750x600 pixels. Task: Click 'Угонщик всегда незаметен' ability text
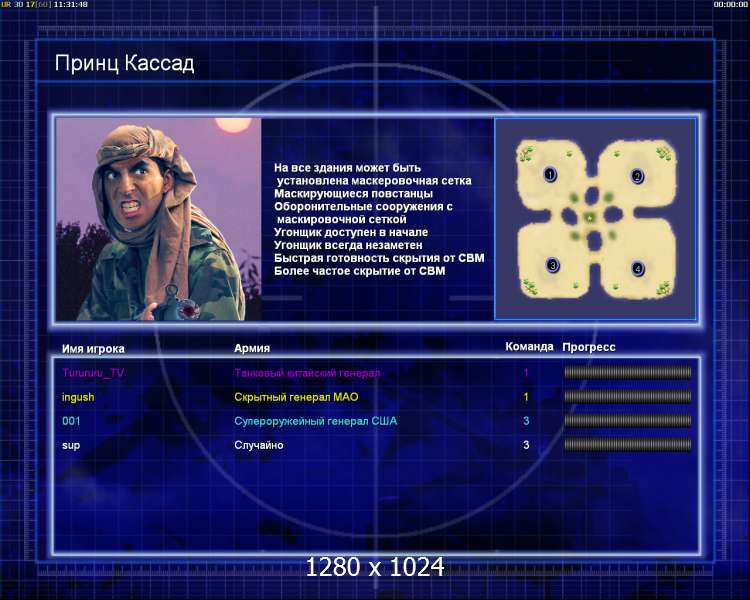[348, 245]
